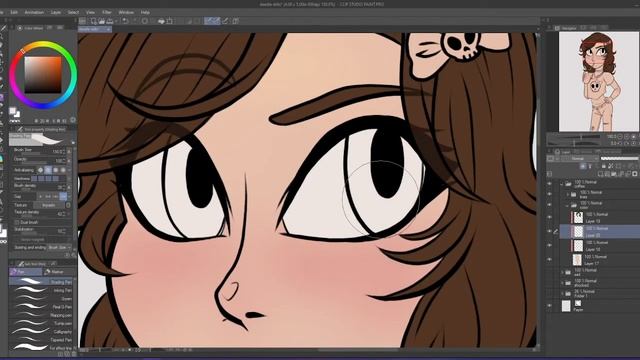Click the color wheel settings icon below wheel
640x360 pixels.
(x=73, y=120)
